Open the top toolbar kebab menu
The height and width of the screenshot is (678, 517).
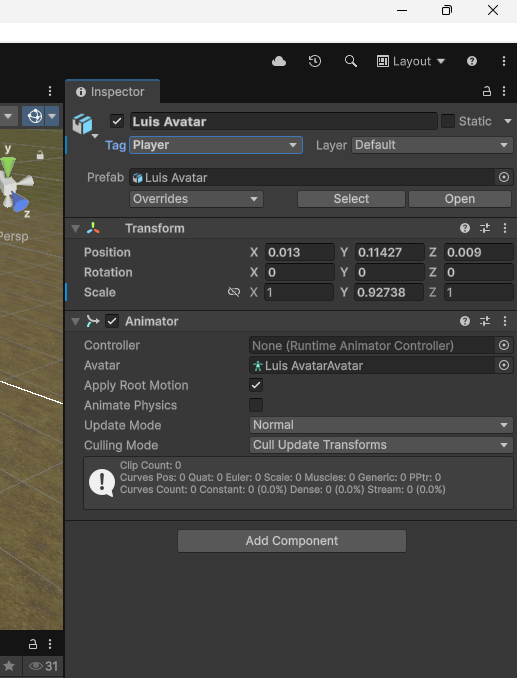(x=504, y=61)
